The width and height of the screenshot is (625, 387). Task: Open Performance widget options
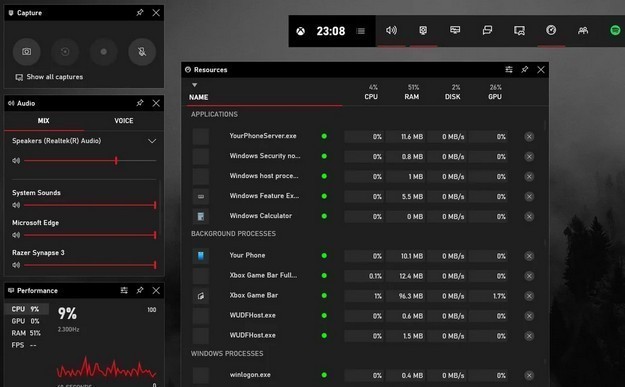(x=124, y=291)
